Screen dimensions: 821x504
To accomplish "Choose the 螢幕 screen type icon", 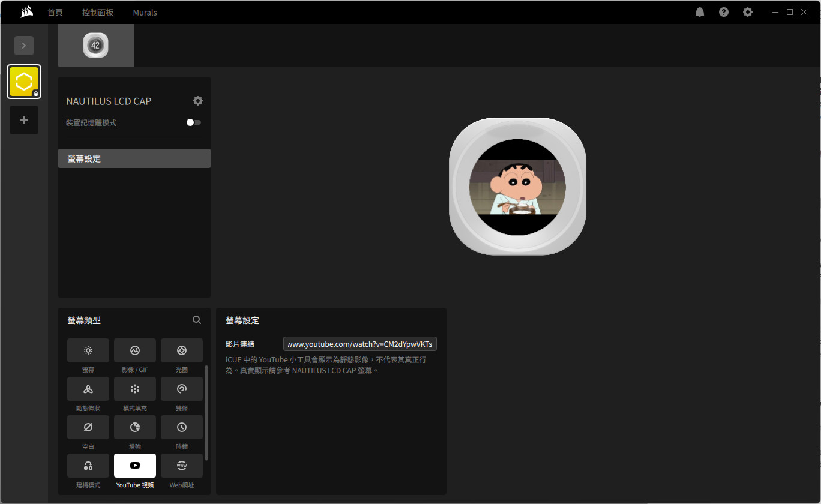I will 88,350.
